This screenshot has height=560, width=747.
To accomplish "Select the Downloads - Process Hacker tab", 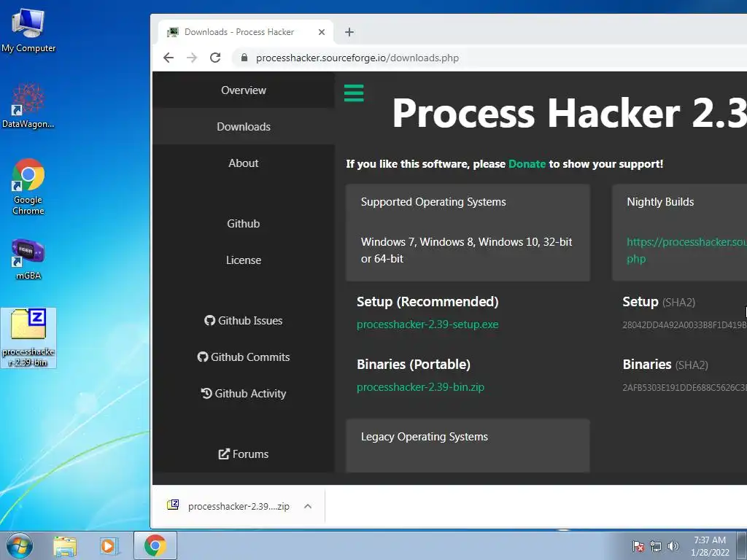I will pos(244,32).
